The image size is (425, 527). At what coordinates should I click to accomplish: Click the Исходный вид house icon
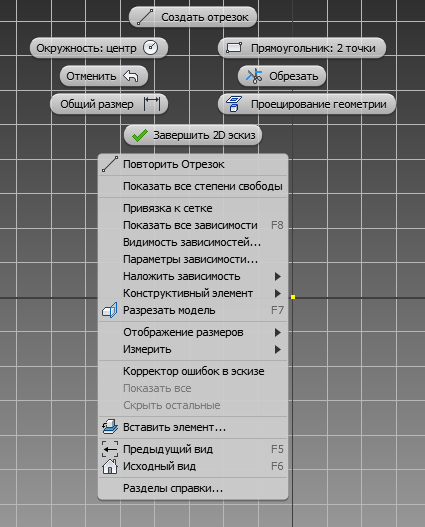pyautogui.click(x=110, y=466)
